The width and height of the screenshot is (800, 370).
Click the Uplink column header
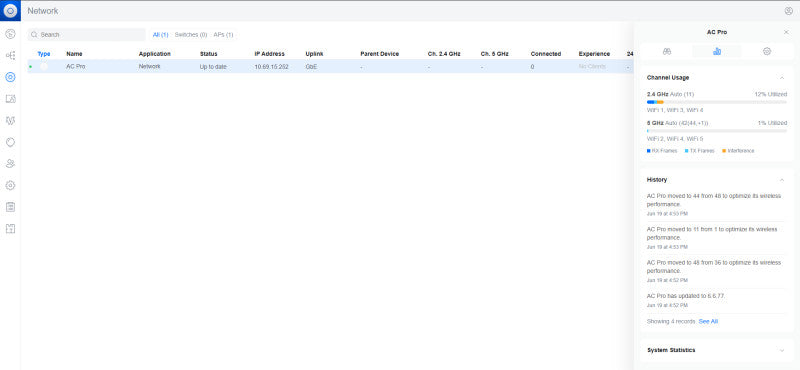pyautogui.click(x=314, y=54)
